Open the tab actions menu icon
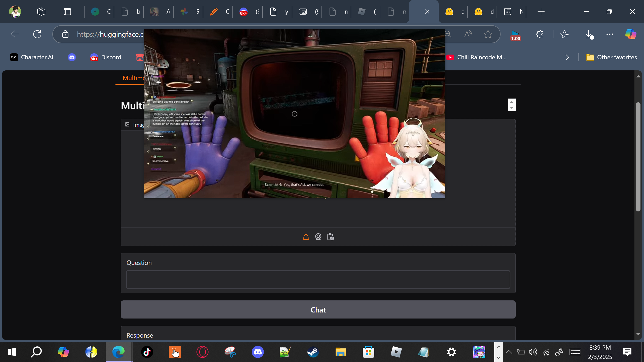This screenshot has height=362, width=644. pos(67,12)
